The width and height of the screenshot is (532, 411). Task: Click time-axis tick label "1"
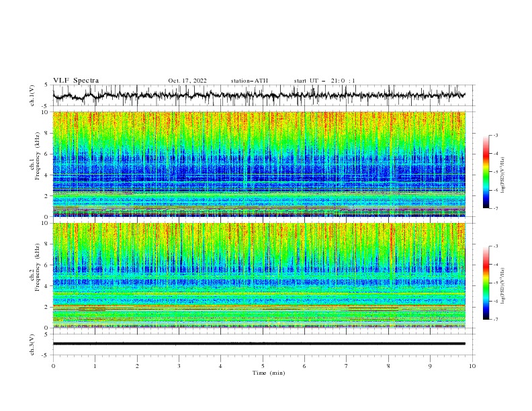95,366
